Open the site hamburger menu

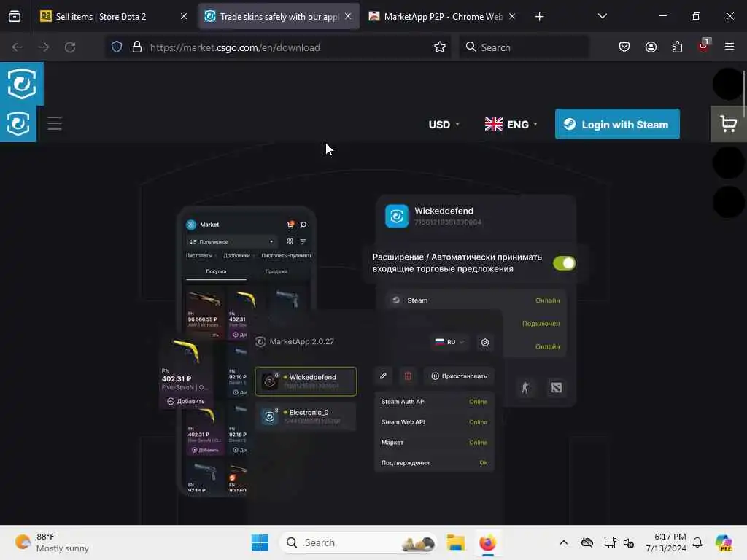pyautogui.click(x=55, y=124)
